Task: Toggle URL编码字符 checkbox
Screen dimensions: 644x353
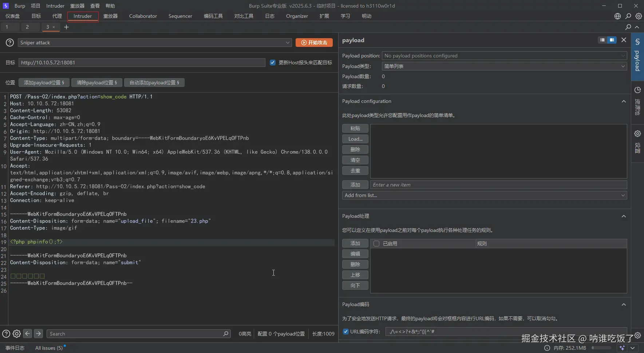Action: (346, 332)
